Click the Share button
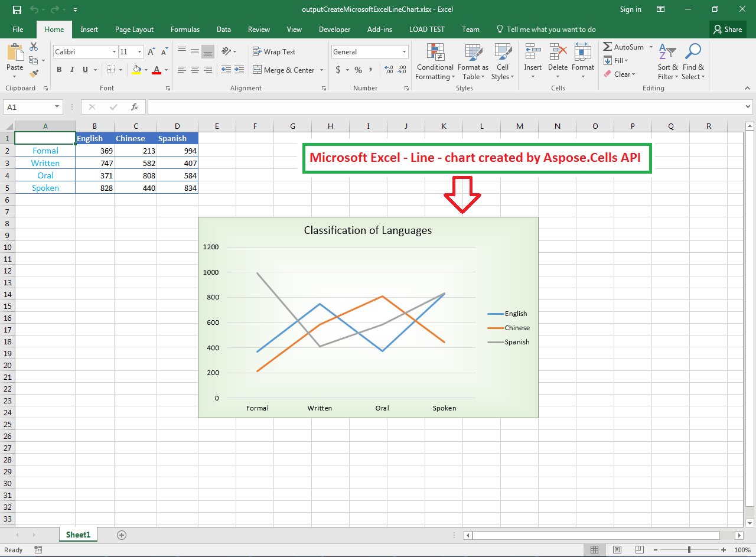Viewport: 756px width, 557px height. coord(728,29)
